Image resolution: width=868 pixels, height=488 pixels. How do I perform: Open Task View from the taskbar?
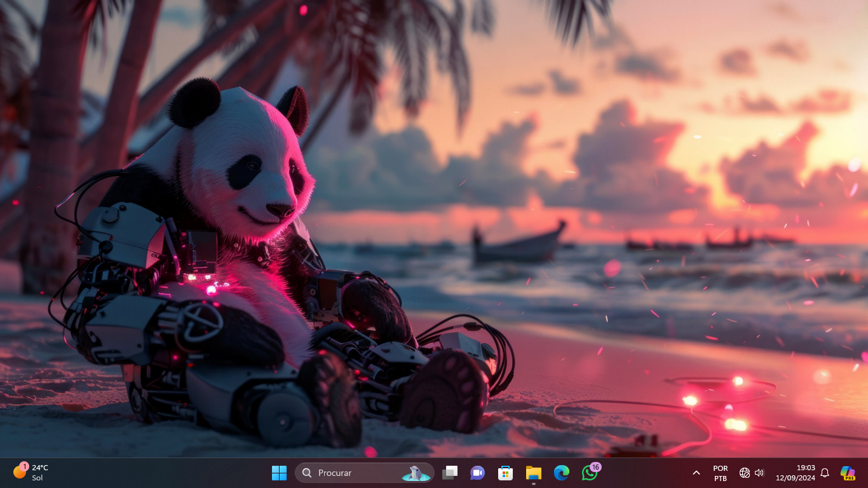[450, 473]
